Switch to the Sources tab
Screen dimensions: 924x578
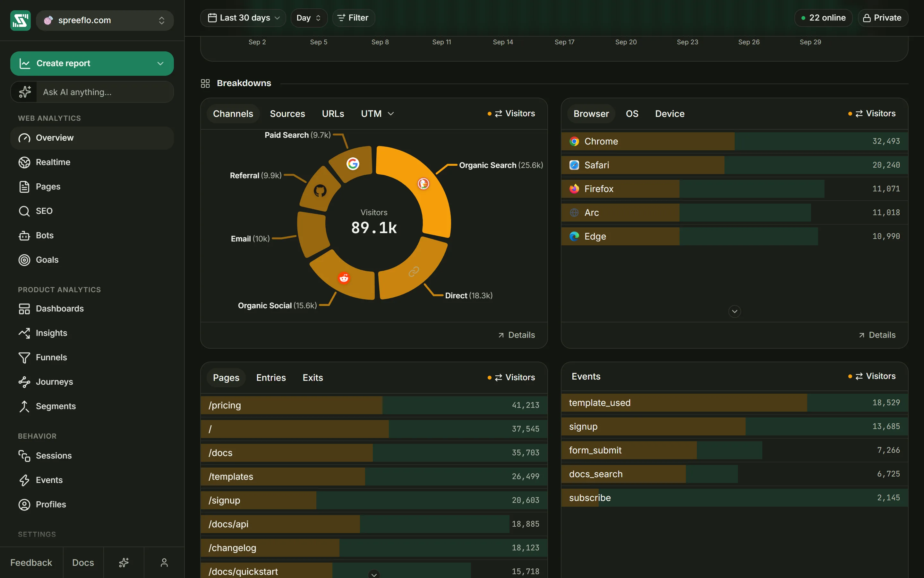(x=287, y=114)
